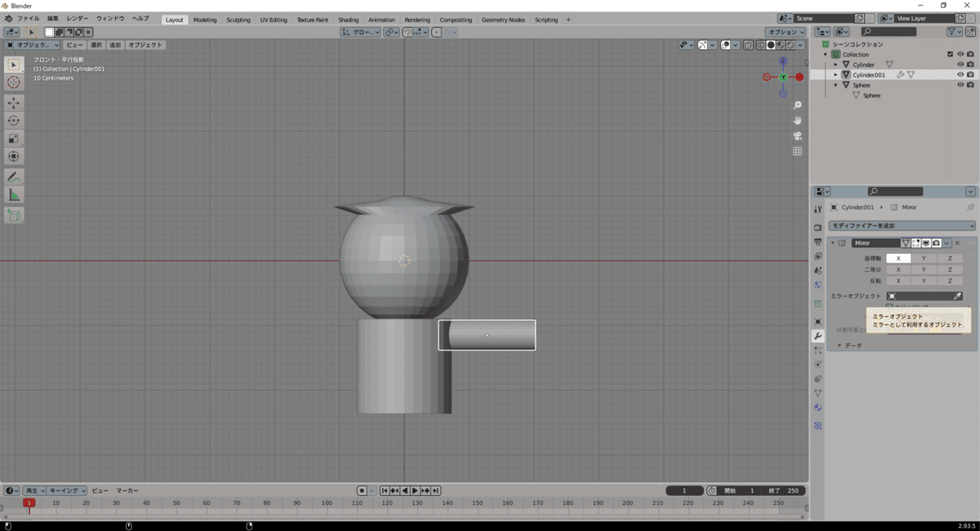980x531 pixels.
Task: Toggle the camera view icon
Action: (797, 136)
